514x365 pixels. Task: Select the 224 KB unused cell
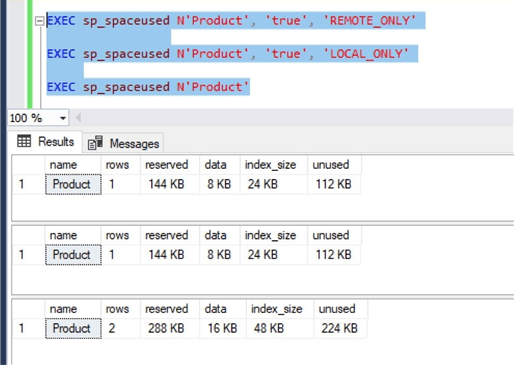pos(340,328)
